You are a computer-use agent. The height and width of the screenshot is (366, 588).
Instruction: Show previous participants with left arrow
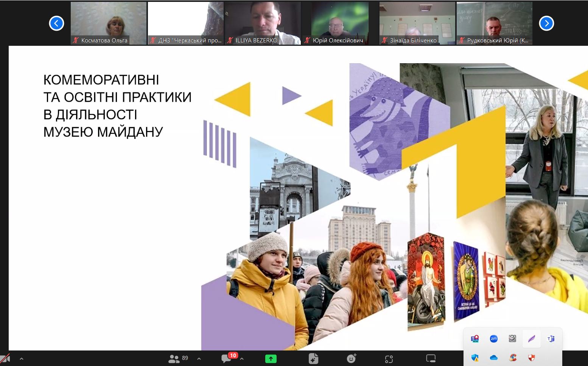[x=56, y=23]
